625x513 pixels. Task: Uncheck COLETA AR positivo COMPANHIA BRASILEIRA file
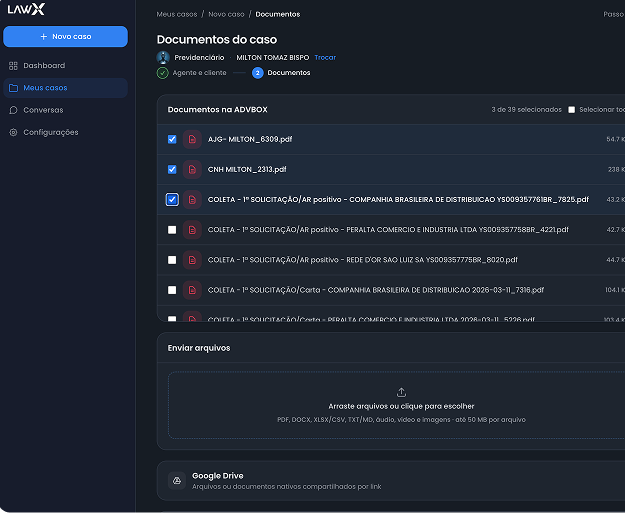tap(172, 199)
